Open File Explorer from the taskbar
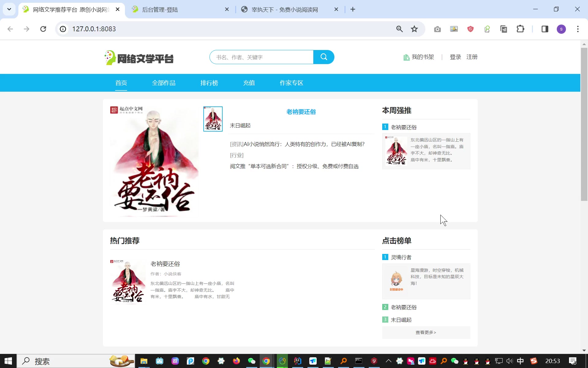 [x=144, y=361]
